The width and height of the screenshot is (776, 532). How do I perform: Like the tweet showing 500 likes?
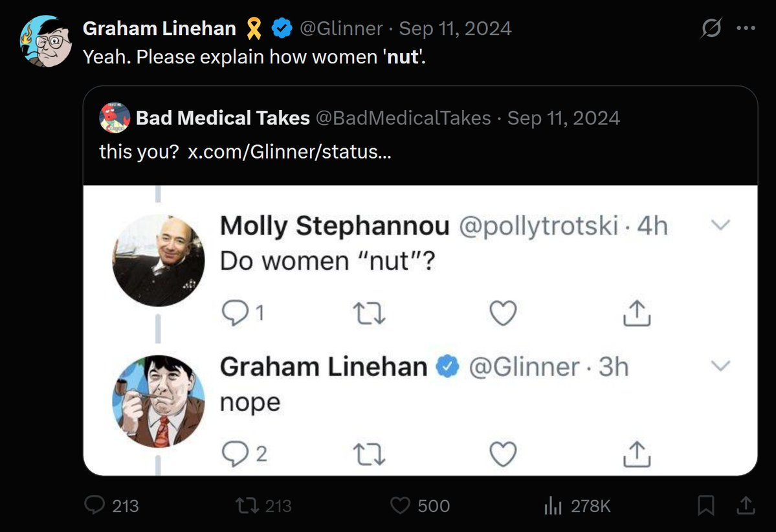pyautogui.click(x=419, y=505)
